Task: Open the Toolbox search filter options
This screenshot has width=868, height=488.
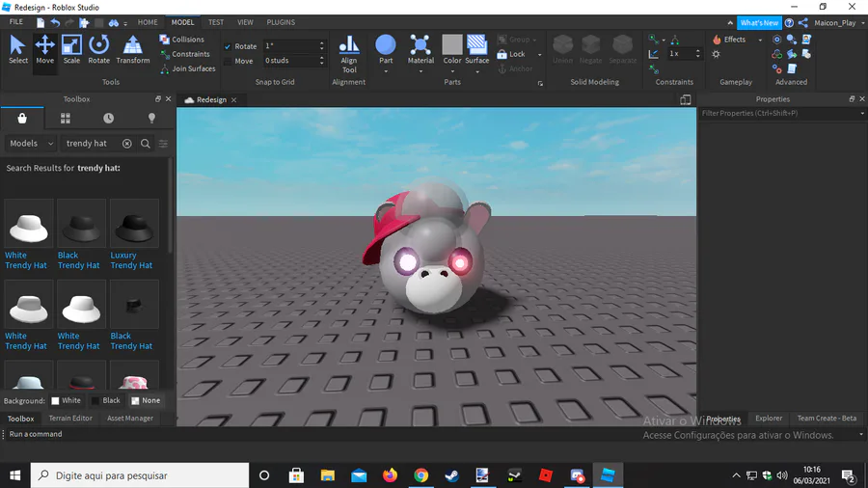Action: [x=163, y=144]
